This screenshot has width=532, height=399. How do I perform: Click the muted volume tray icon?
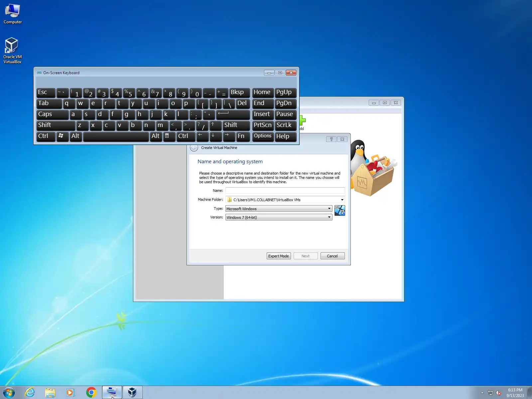click(498, 393)
